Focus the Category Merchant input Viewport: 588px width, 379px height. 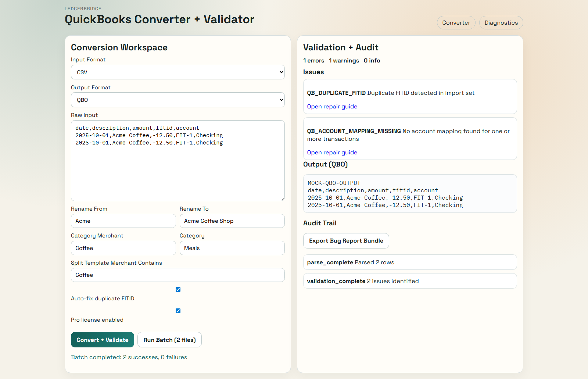pyautogui.click(x=123, y=248)
